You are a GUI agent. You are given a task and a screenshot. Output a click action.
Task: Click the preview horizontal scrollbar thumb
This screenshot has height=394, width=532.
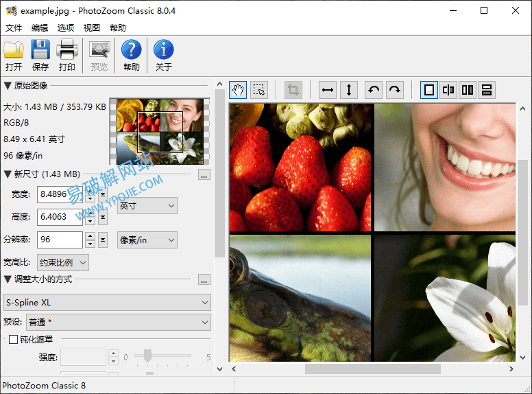pyautogui.click(x=372, y=369)
